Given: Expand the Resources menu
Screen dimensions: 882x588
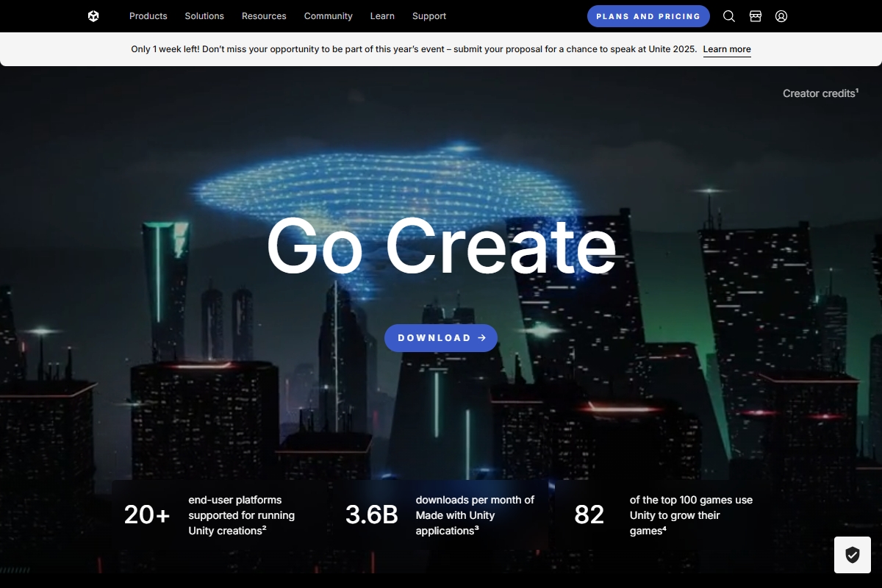Looking at the screenshot, I should (264, 16).
